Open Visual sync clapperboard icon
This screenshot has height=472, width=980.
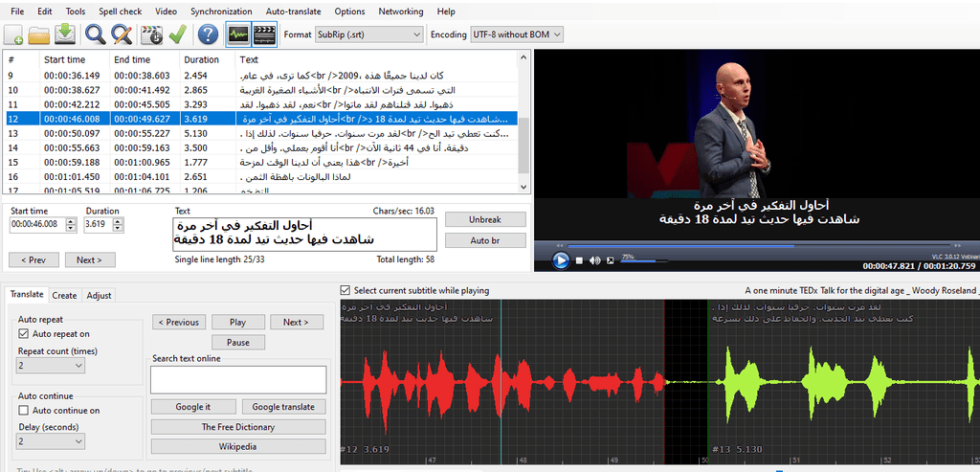point(152,34)
